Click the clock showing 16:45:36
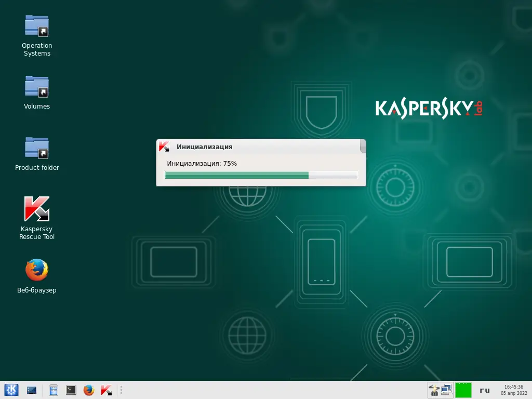This screenshot has width=532, height=399. 514,387
